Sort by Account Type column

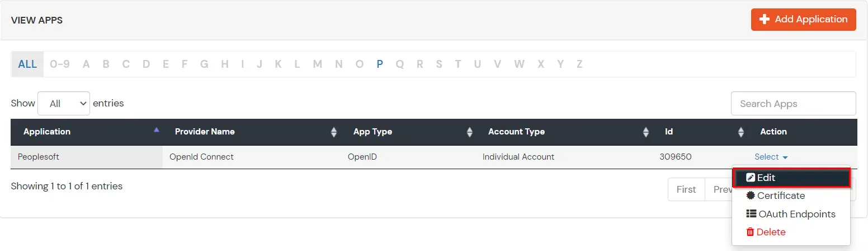pos(564,132)
